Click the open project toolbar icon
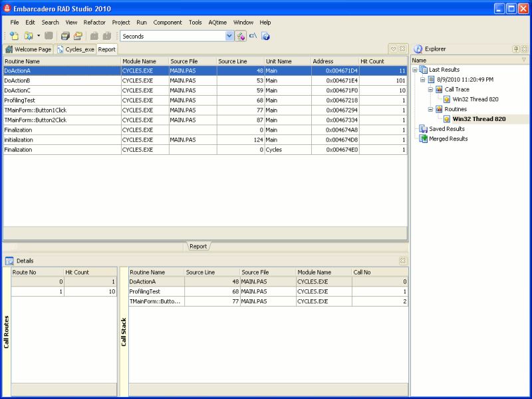Viewport: 532px width, 399px height. (x=30, y=37)
